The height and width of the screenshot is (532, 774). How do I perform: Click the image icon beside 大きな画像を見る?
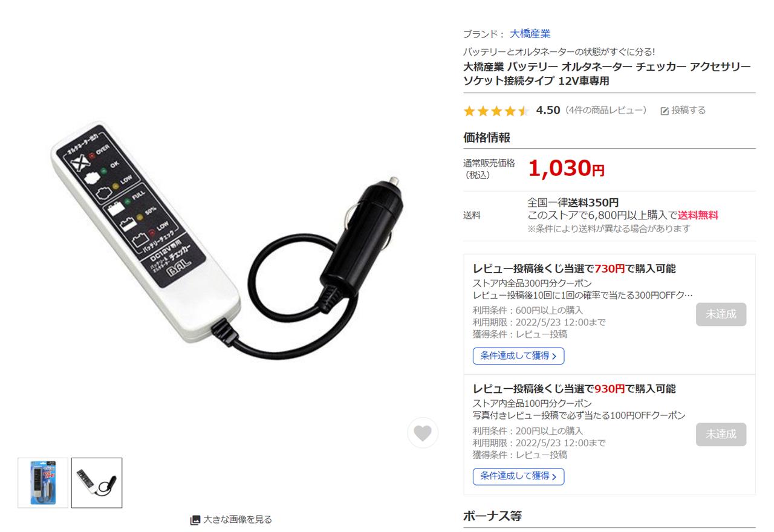pyautogui.click(x=195, y=519)
